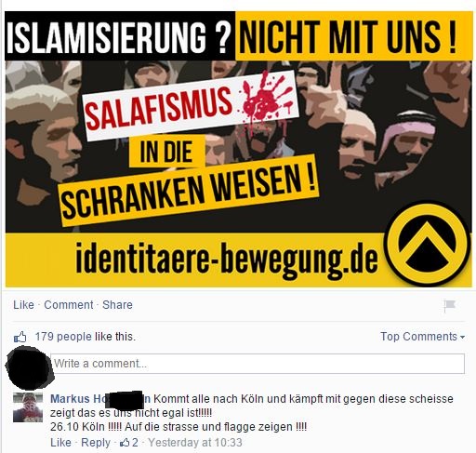Like the Markus comment

point(60,443)
